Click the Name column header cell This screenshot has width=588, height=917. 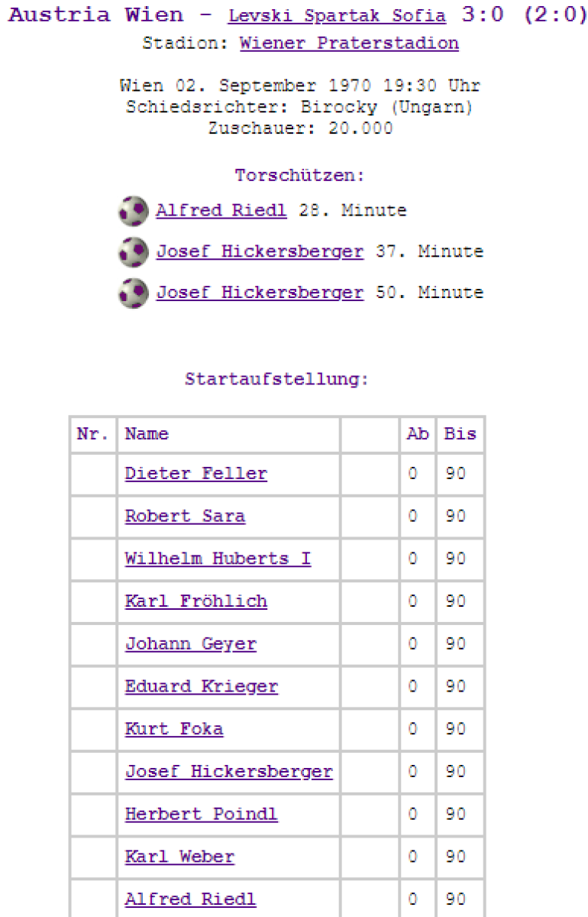[228, 434]
